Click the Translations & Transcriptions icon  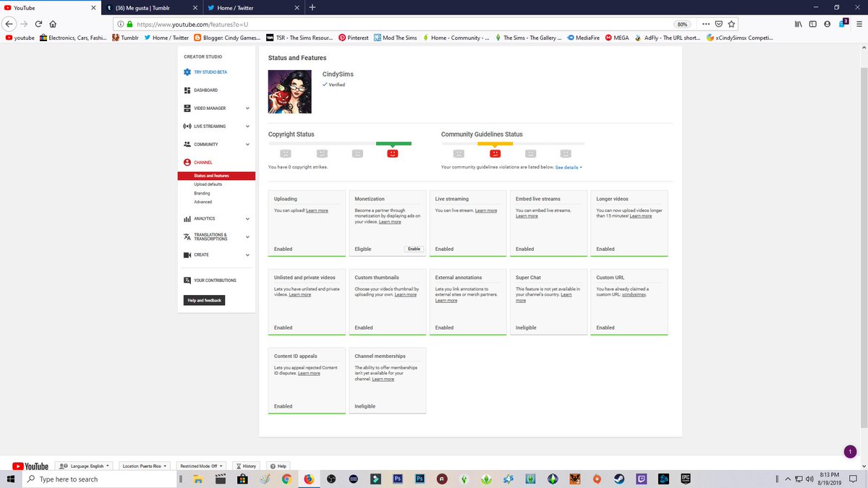click(187, 236)
